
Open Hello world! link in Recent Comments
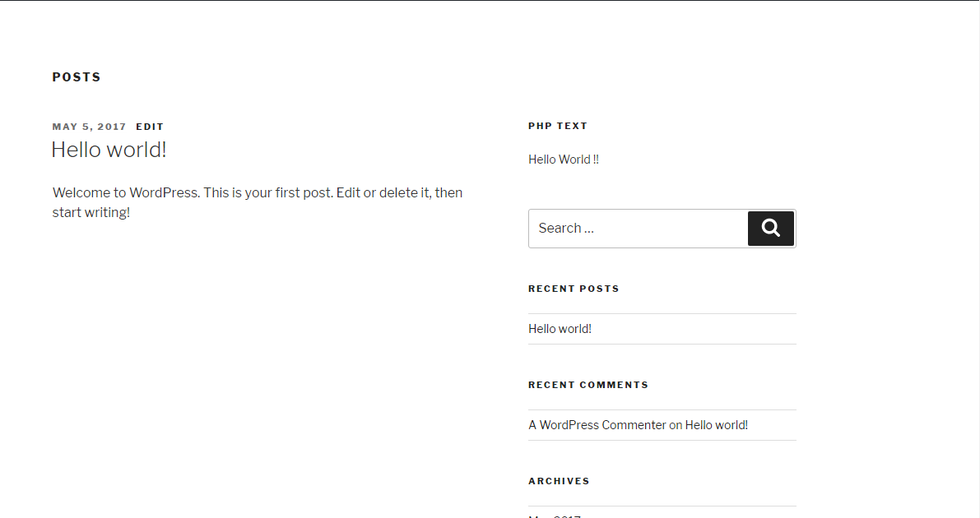716,425
